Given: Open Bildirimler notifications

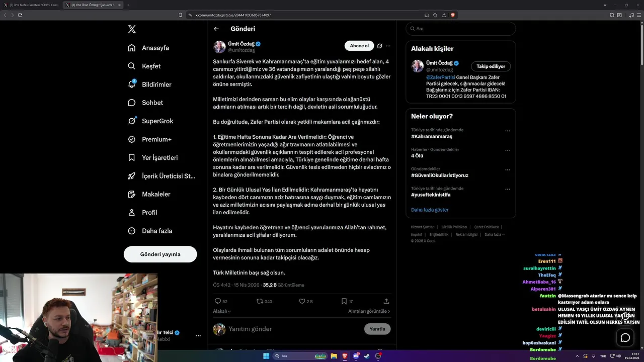Looking at the screenshot, I should 150,84.
